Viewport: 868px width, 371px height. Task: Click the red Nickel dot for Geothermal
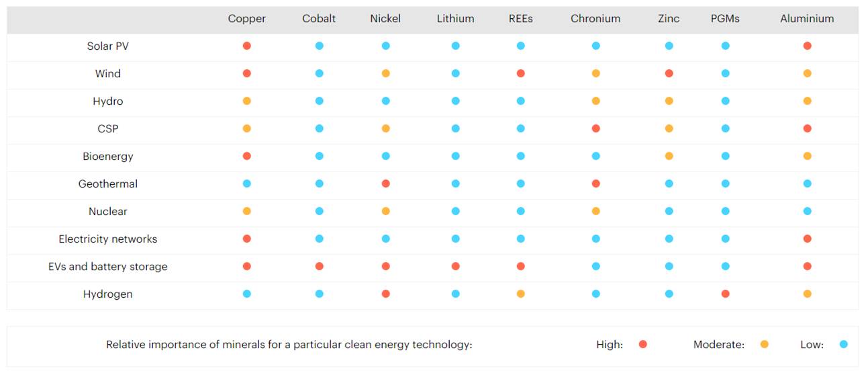385,183
